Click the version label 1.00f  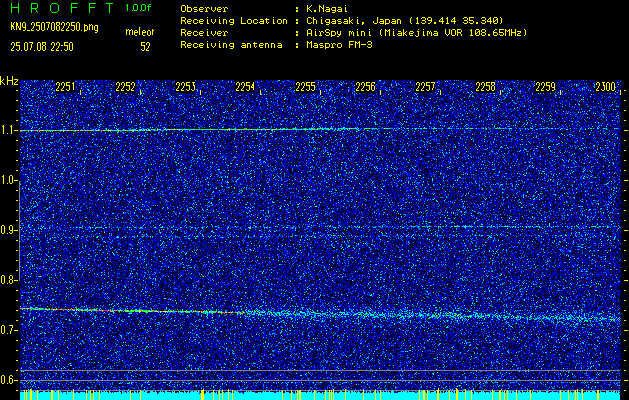[x=138, y=8]
